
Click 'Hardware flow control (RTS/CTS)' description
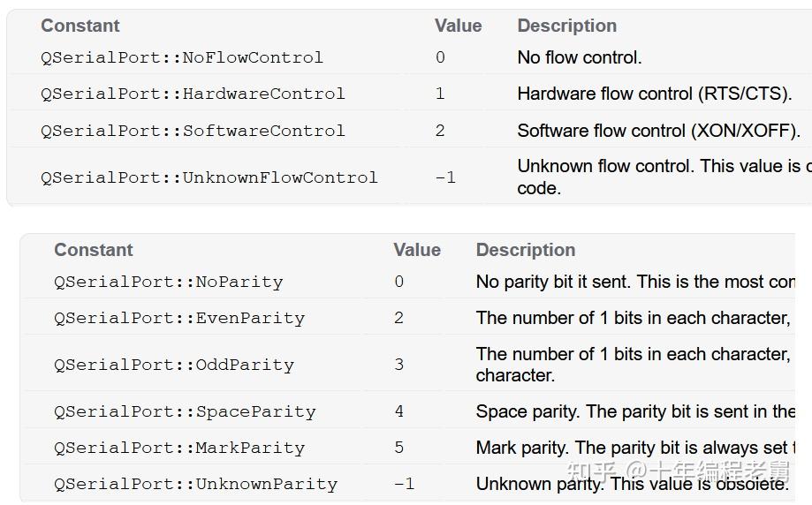(654, 94)
